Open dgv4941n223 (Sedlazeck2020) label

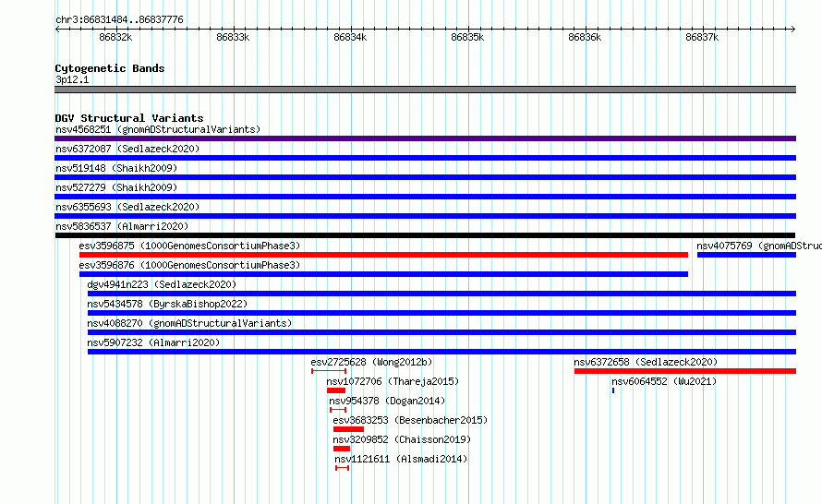click(x=162, y=284)
